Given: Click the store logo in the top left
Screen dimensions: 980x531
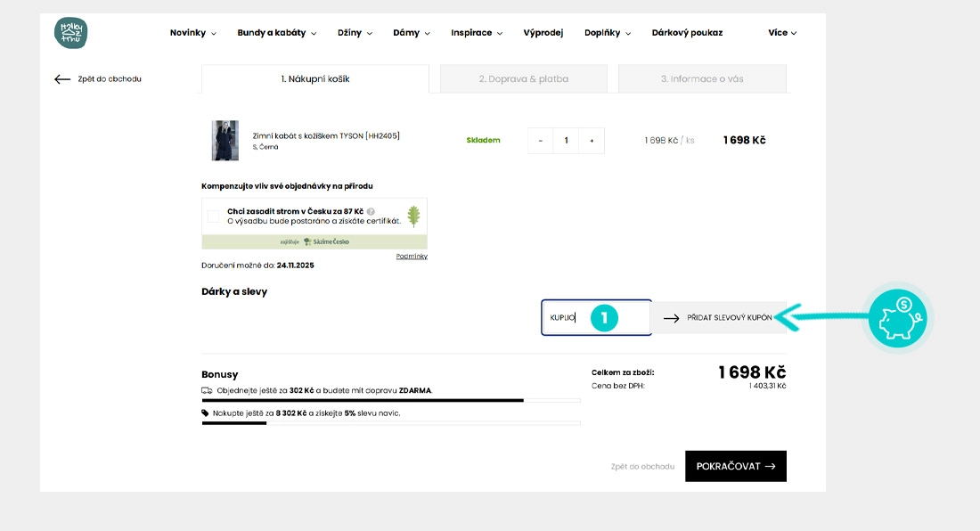Looking at the screenshot, I should (71, 32).
